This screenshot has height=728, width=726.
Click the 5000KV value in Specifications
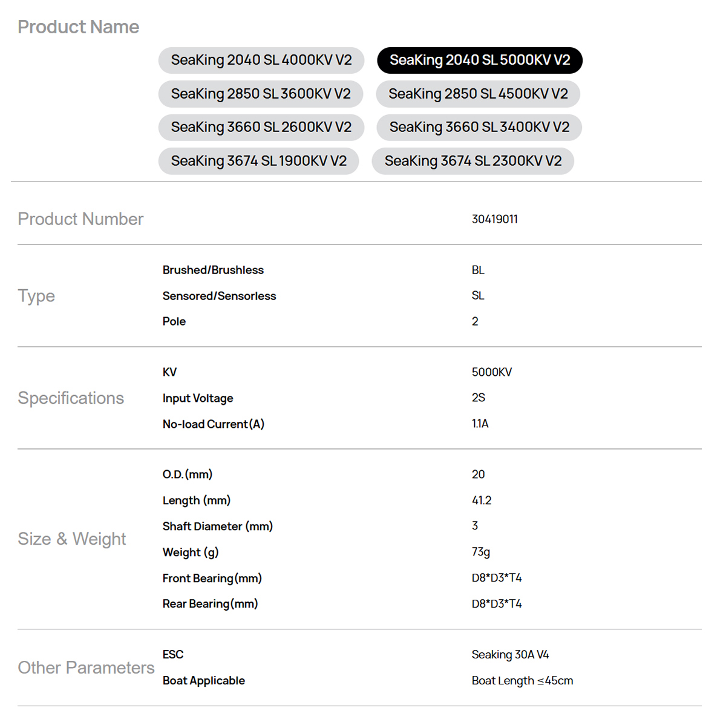[x=491, y=372]
